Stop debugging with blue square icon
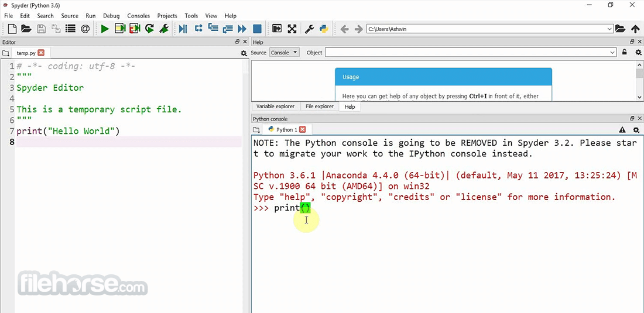The height and width of the screenshot is (313, 644). (257, 29)
